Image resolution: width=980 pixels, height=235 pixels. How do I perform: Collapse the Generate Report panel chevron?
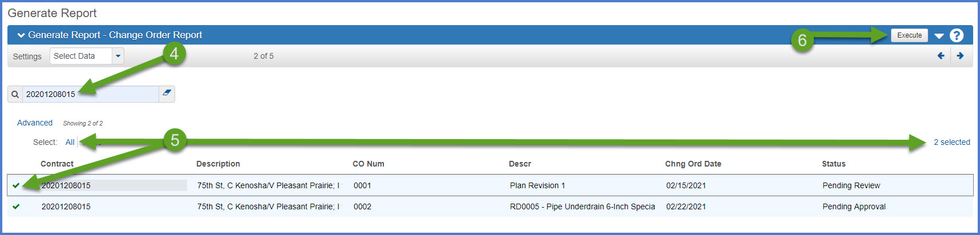point(21,35)
